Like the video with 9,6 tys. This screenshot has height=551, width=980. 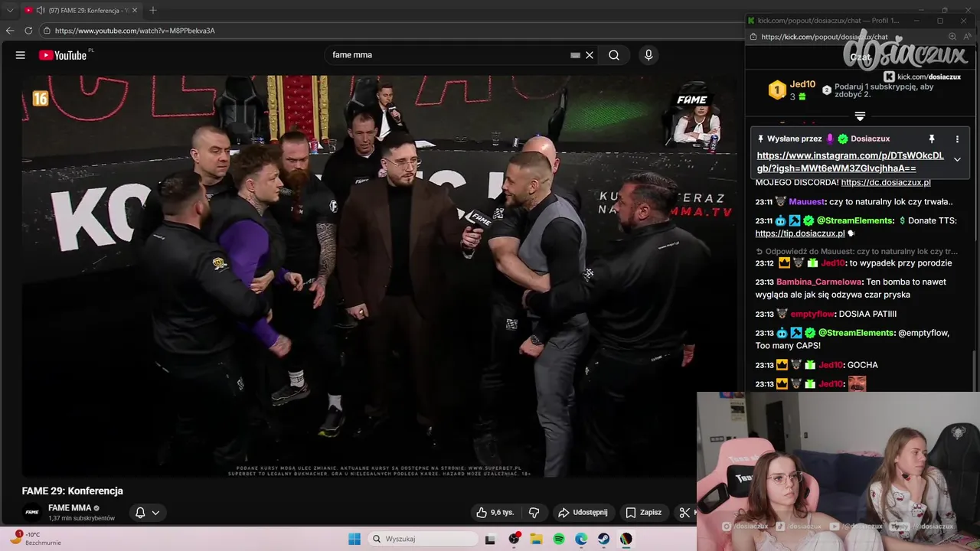tap(495, 513)
